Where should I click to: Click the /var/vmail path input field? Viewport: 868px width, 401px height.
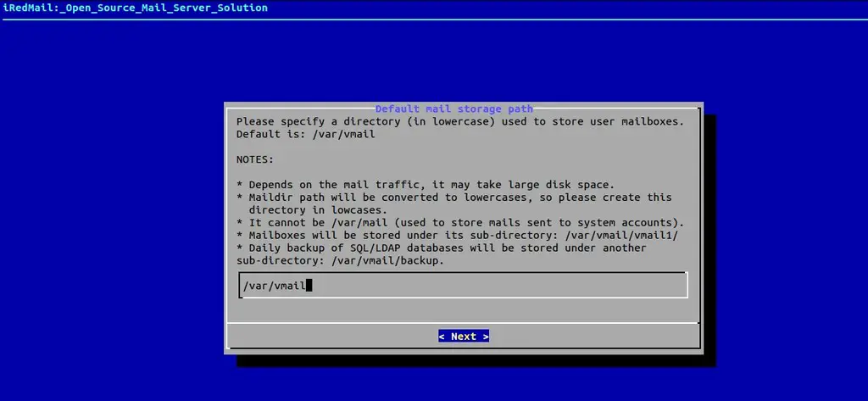464,285
